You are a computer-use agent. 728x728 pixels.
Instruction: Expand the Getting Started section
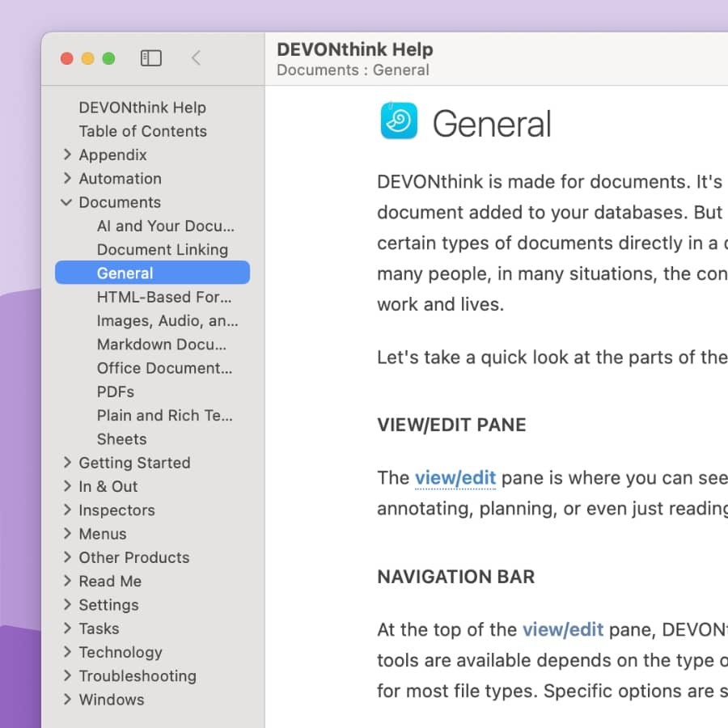(67, 463)
